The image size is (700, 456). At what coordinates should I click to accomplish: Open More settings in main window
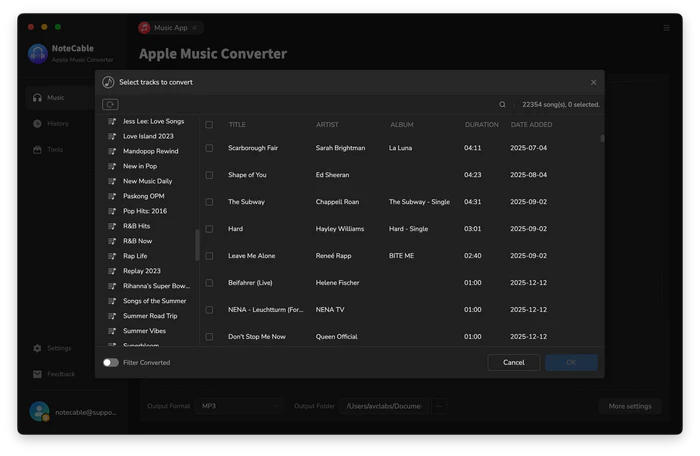630,406
